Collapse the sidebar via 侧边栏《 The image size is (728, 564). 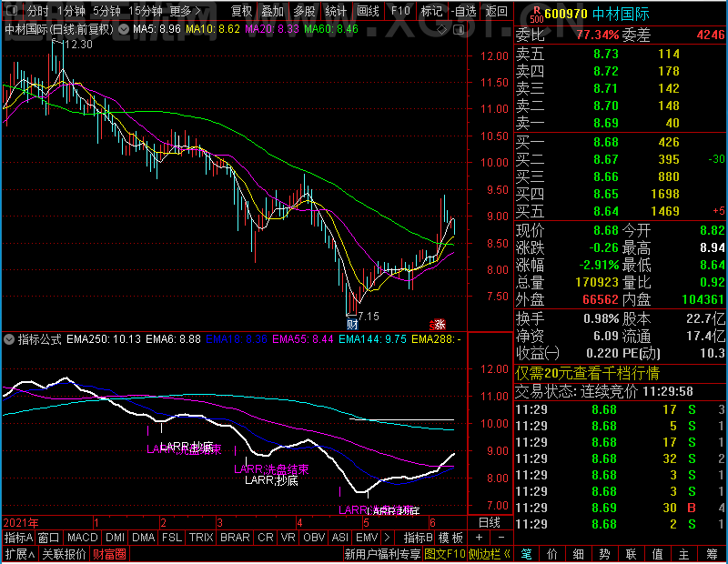point(490,554)
